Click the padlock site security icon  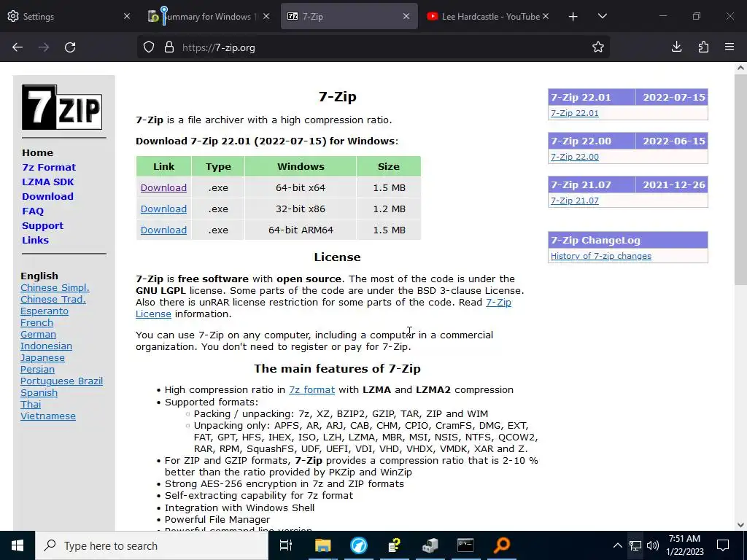(169, 47)
